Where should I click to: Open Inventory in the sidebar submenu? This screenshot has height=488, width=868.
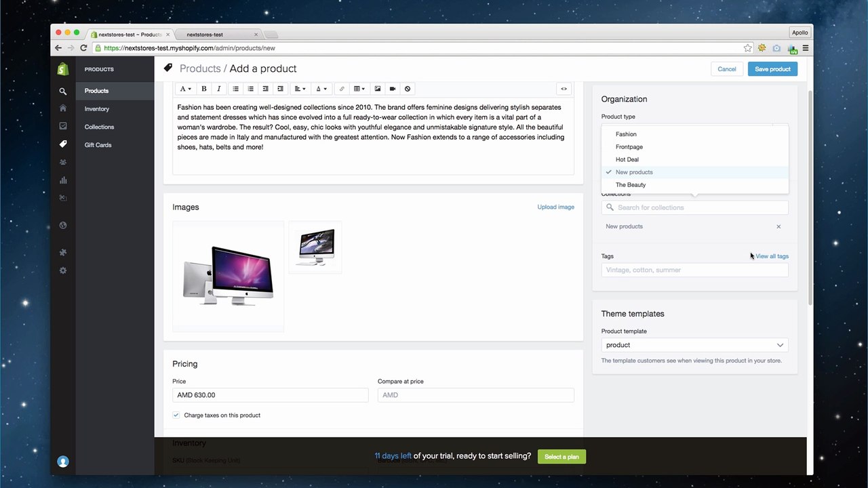(x=97, y=109)
